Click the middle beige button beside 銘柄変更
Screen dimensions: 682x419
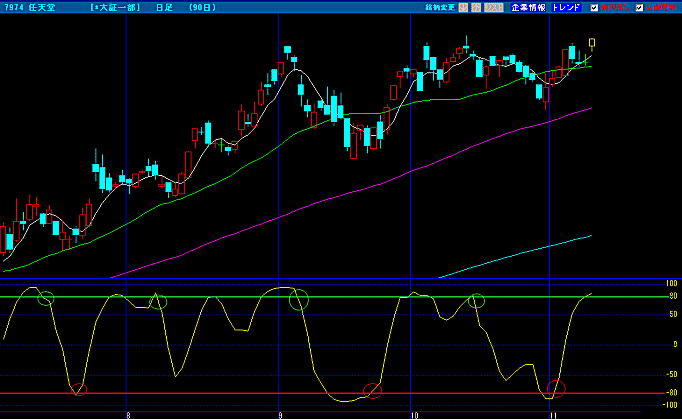point(476,7)
